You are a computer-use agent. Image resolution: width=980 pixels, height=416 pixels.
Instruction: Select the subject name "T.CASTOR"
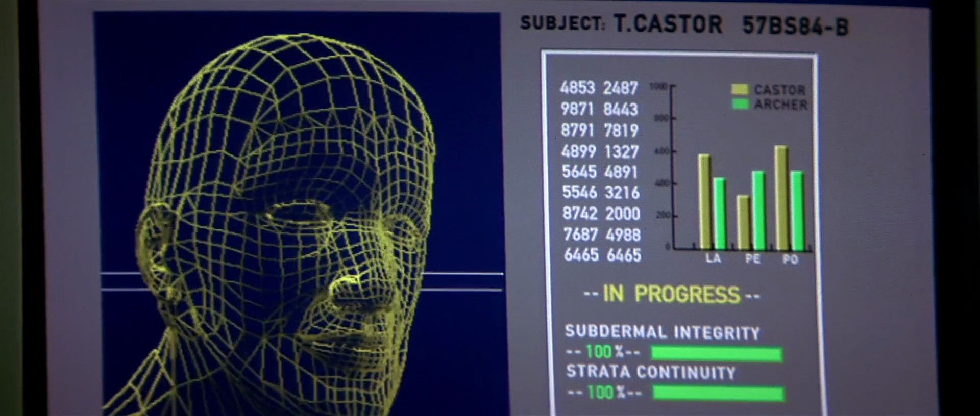[668, 24]
